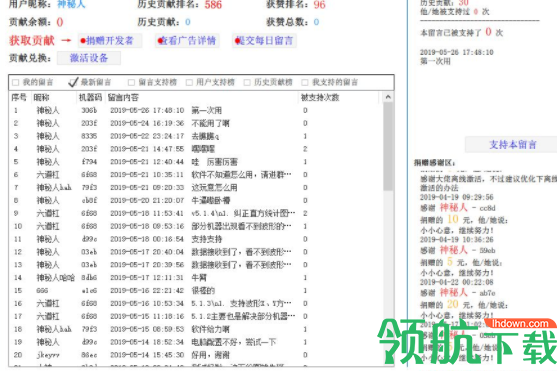Sort by the 序号 column header

(x=19, y=97)
